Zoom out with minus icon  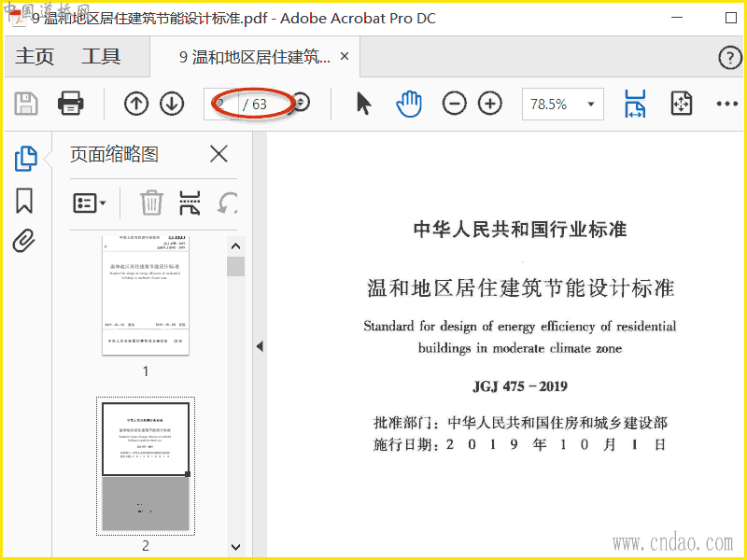(454, 104)
